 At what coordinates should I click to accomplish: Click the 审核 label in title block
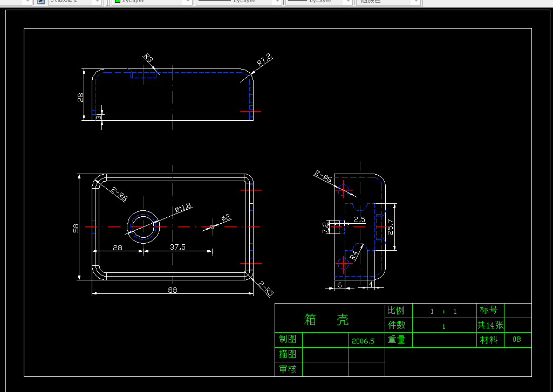click(x=288, y=369)
